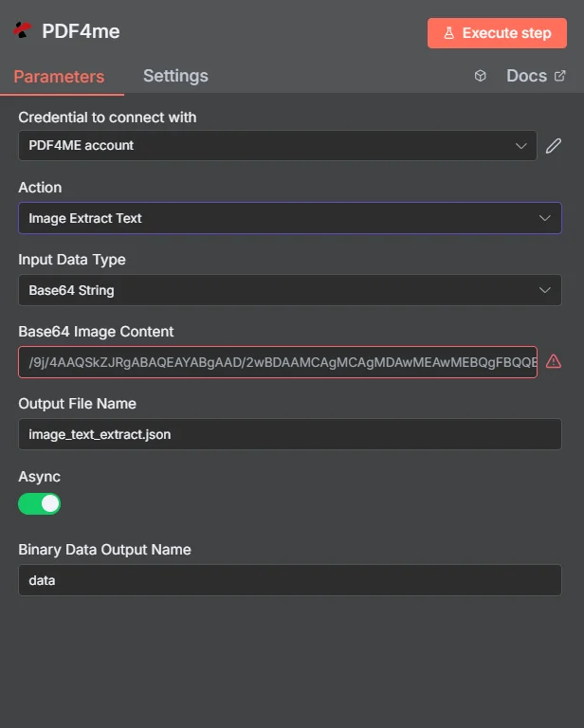Image resolution: width=584 pixels, height=728 pixels.
Task: Switch to the Parameters tab
Action: point(59,77)
